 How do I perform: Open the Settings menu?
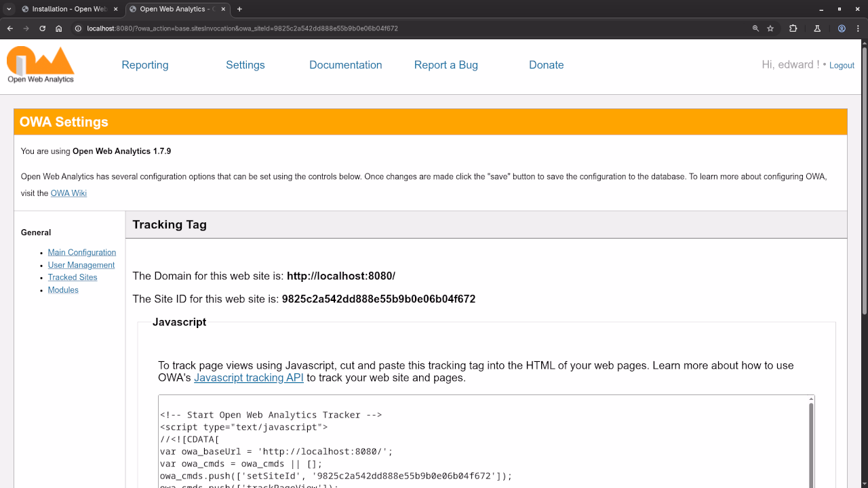245,65
